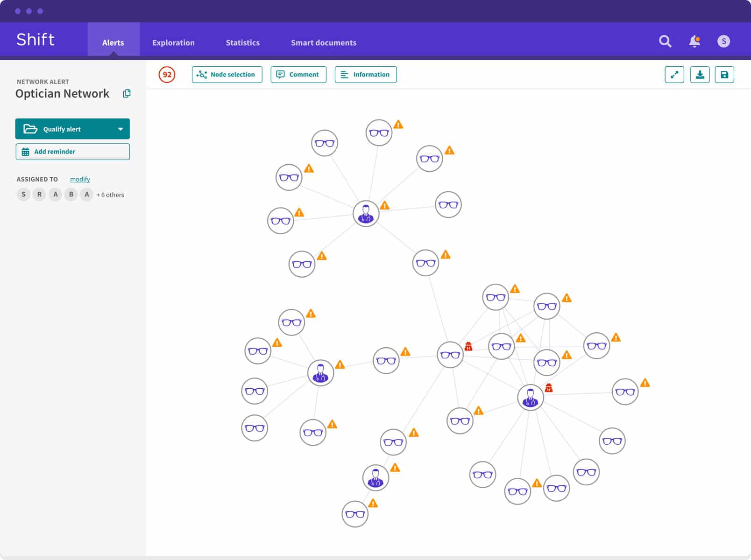Image resolution: width=751 pixels, height=560 pixels.
Task: Open the Statistics section
Action: pos(242,42)
